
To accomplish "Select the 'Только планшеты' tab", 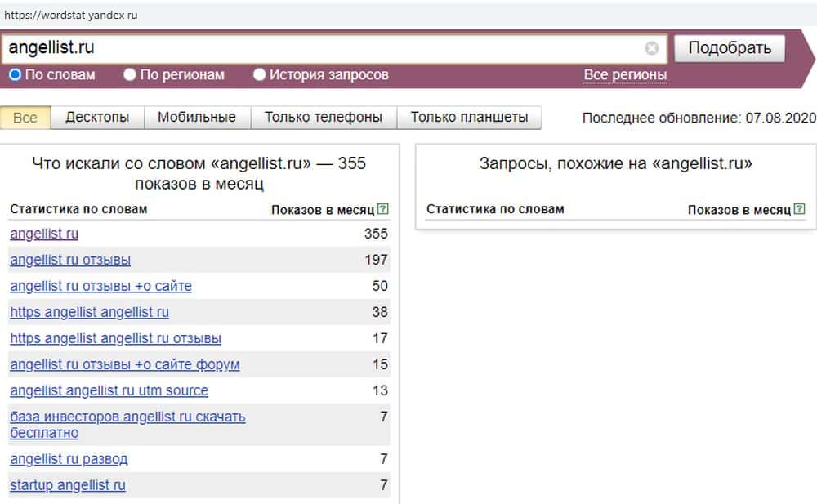I will point(469,117).
